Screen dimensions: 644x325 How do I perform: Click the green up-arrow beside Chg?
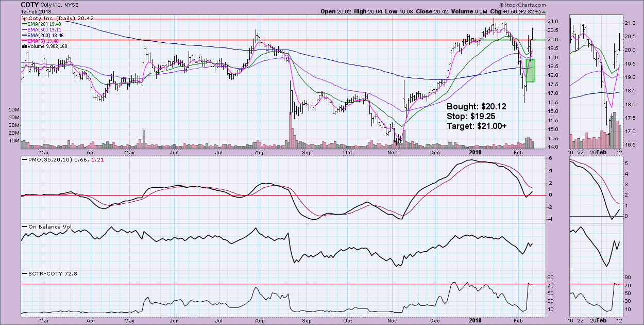tap(544, 11)
